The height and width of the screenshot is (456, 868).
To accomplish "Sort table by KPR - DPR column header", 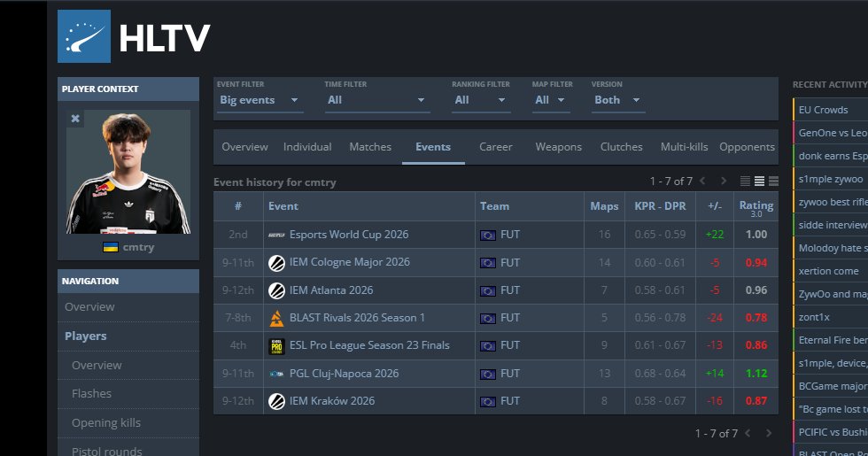I will (x=660, y=205).
